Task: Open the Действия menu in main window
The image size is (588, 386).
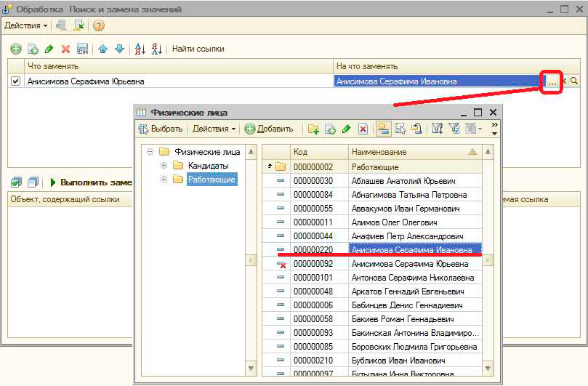Action: [x=26, y=25]
